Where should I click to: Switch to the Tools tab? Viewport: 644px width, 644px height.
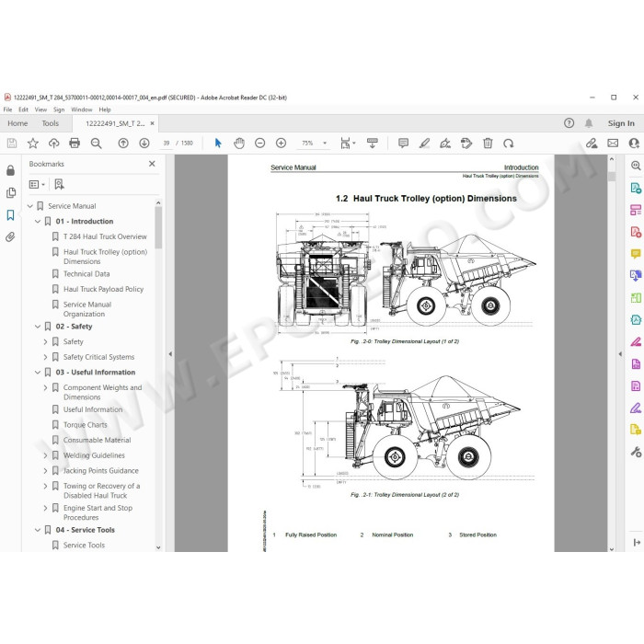pos(50,123)
